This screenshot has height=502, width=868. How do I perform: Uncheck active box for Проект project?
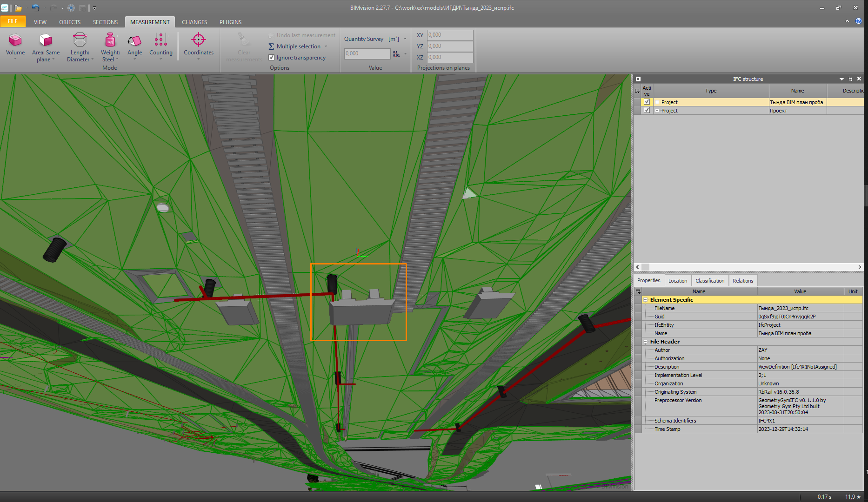click(x=647, y=110)
